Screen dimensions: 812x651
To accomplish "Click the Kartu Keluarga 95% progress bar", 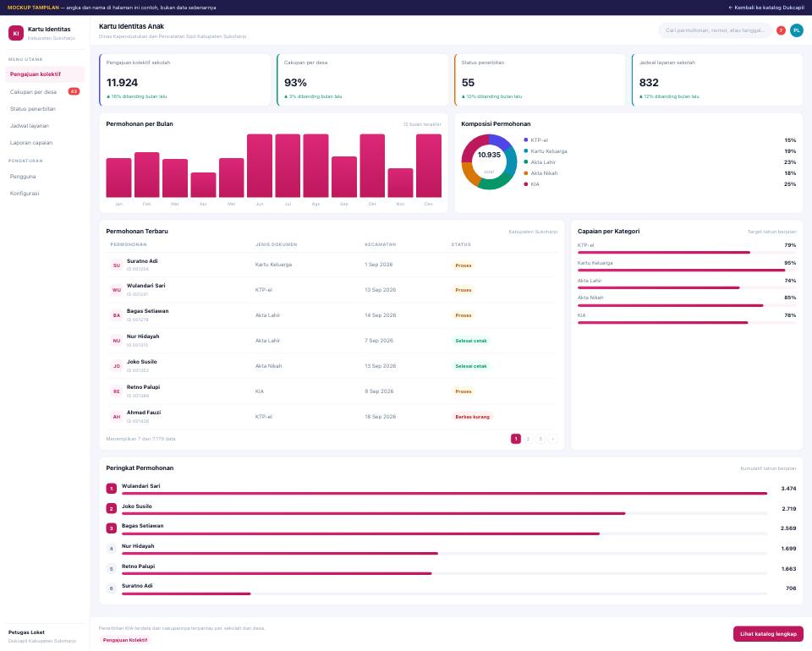I will pos(687,271).
